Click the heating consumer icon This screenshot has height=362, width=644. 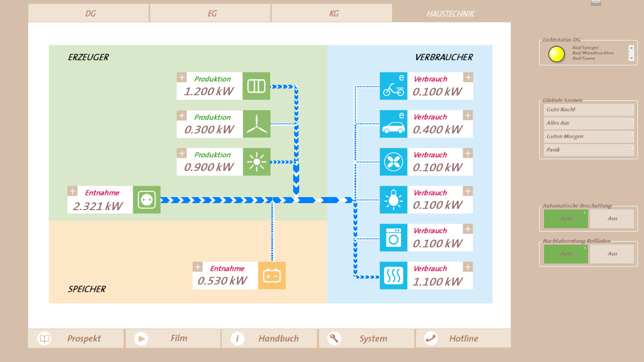[x=393, y=276]
